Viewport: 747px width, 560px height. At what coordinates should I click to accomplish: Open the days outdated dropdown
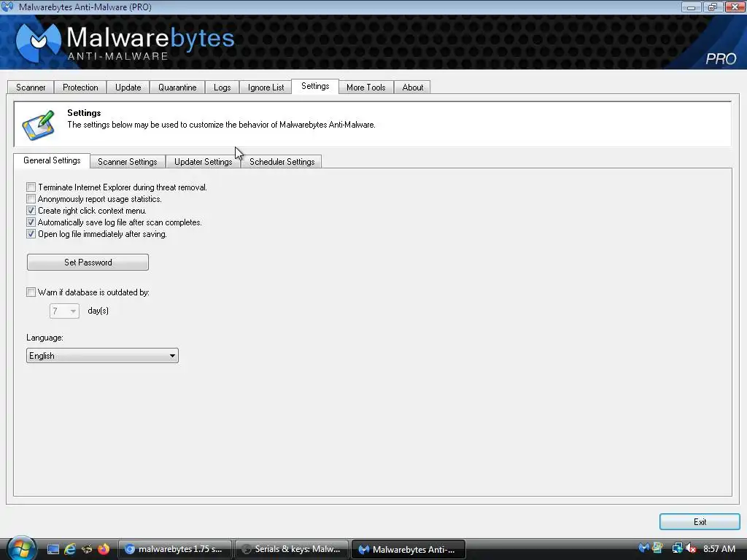pos(64,311)
